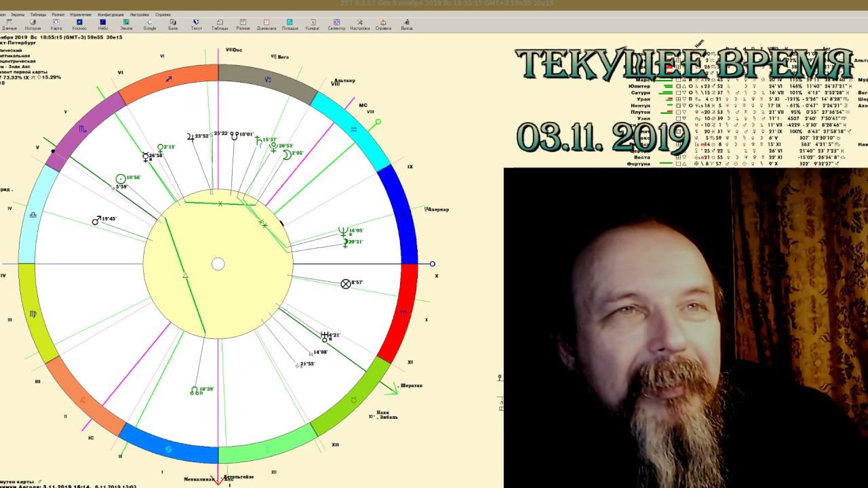The image size is (868, 488).
Task: Click the Sun glyph at 10°56'
Action: coord(121,178)
